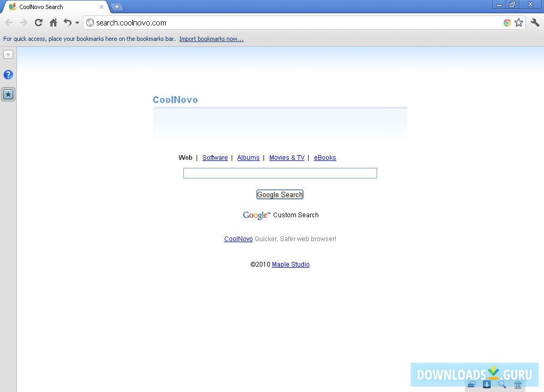Expand the sidebar dropdown arrow

pyautogui.click(x=8, y=55)
